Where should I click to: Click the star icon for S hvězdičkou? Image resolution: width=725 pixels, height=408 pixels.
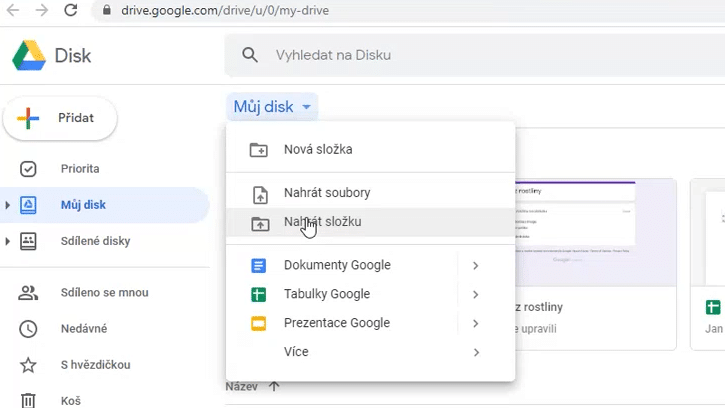click(28, 365)
